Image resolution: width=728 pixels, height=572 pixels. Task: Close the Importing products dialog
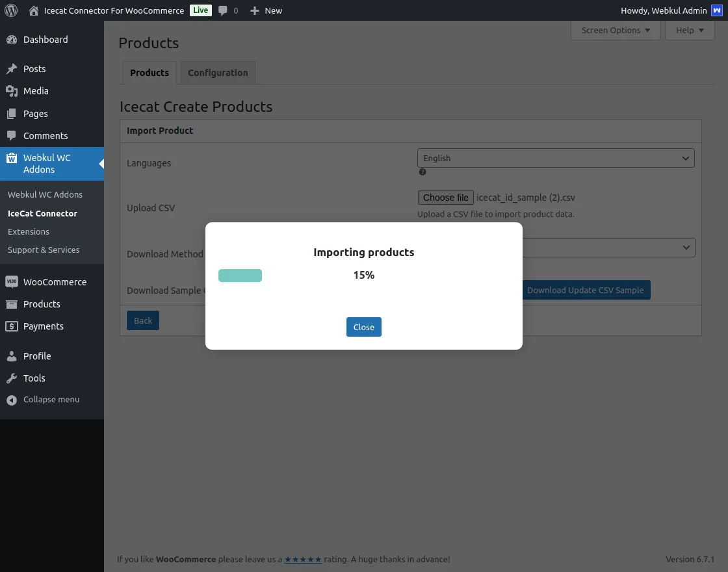pos(363,327)
